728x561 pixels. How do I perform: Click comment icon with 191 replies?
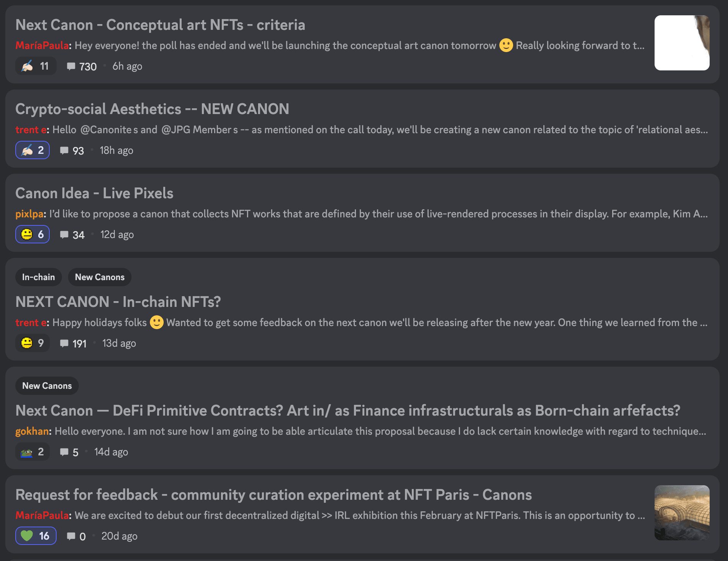coord(64,343)
